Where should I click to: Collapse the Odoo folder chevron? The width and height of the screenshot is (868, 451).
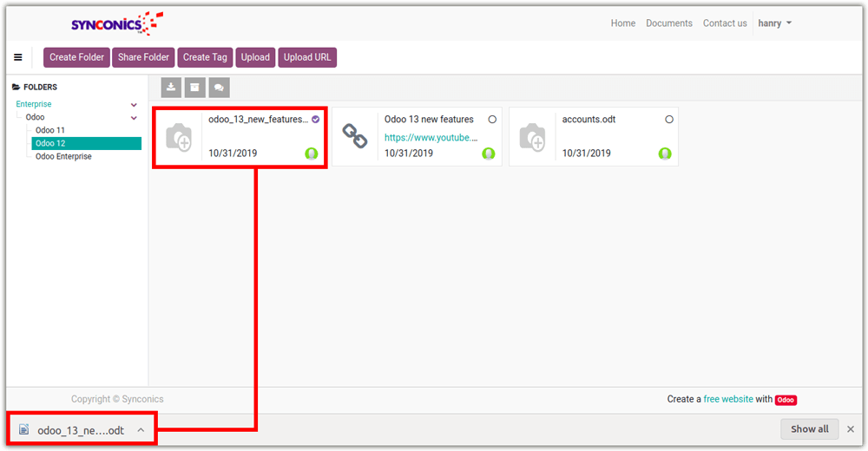[134, 118]
